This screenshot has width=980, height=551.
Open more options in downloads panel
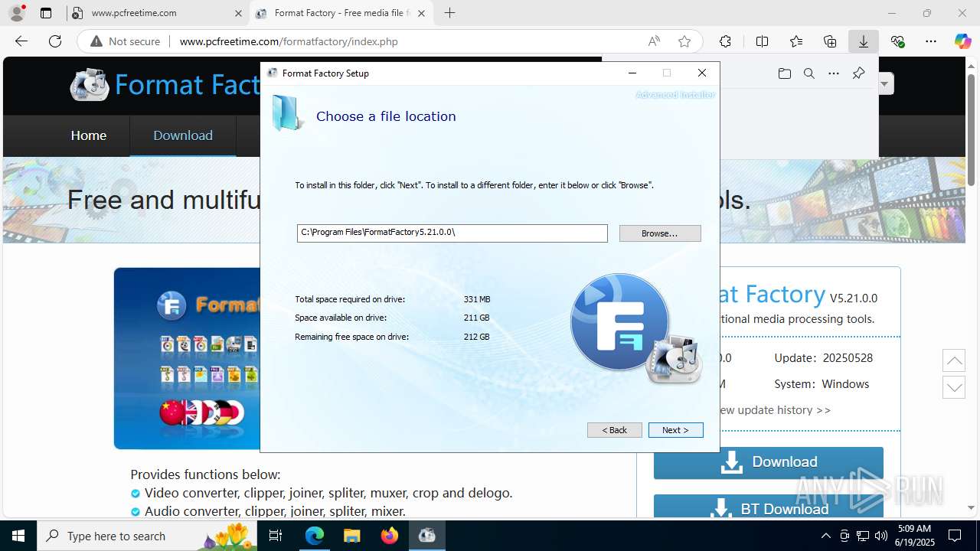[x=834, y=73]
